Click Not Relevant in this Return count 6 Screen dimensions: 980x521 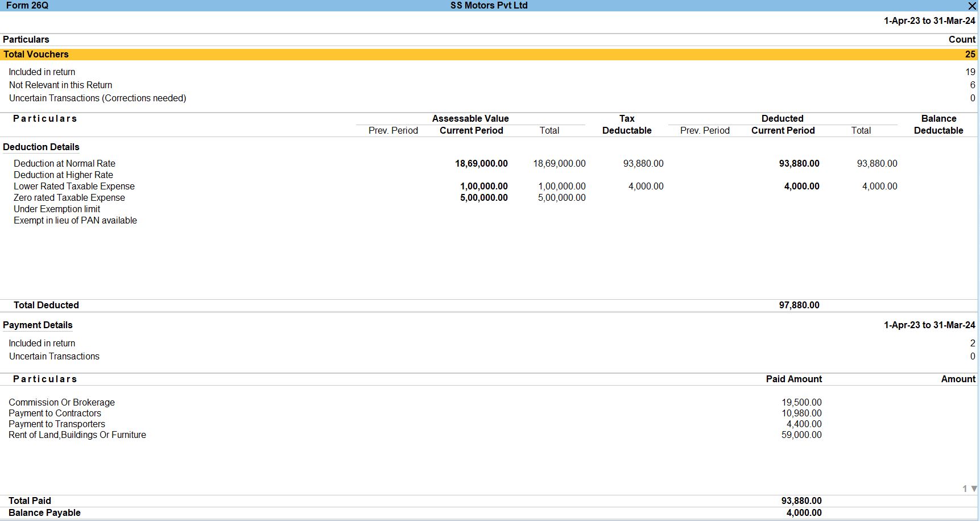pos(973,85)
